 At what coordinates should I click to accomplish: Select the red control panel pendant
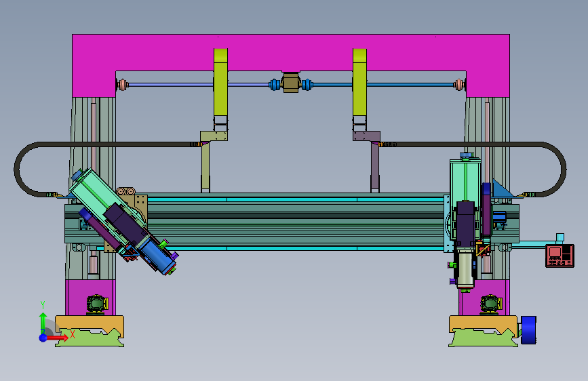(x=560, y=256)
